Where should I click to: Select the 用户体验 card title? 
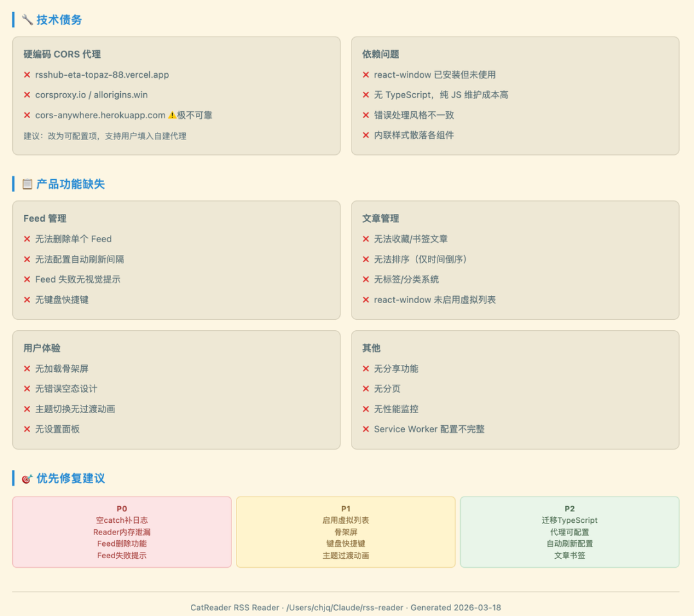coord(42,348)
